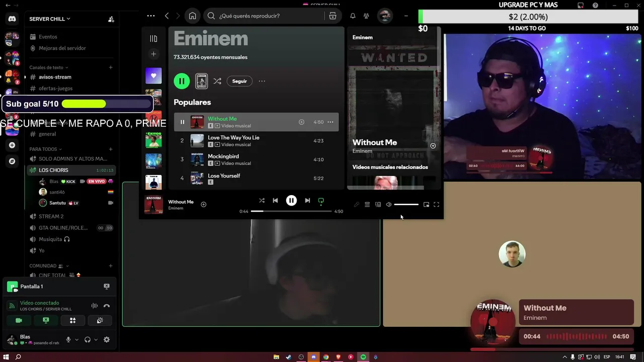Toggle the Spotify lyrics microphone icon
The image size is (644, 362).
356,205
